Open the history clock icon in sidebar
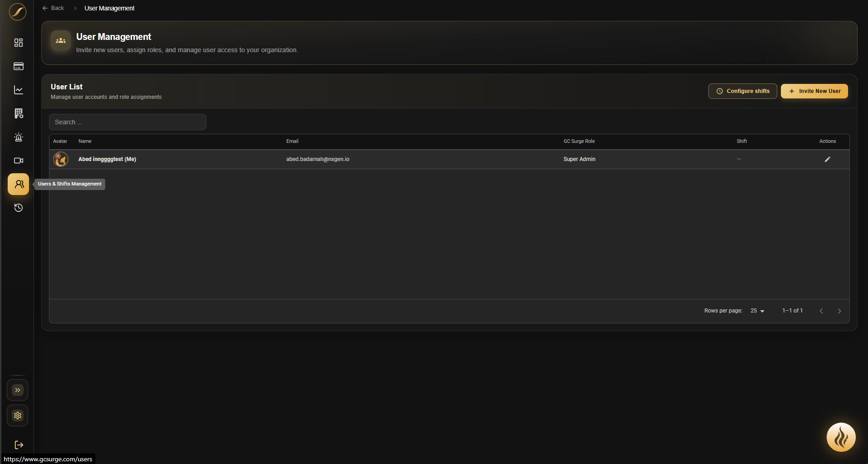 coord(19,208)
